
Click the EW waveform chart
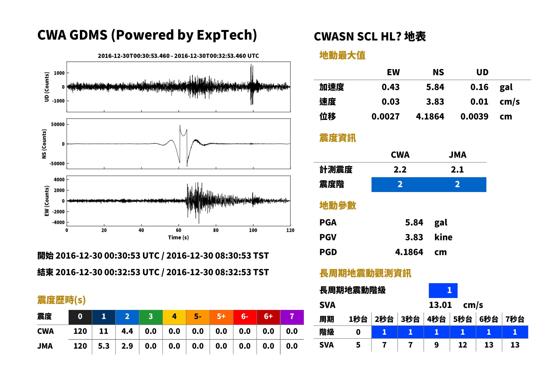[178, 201]
